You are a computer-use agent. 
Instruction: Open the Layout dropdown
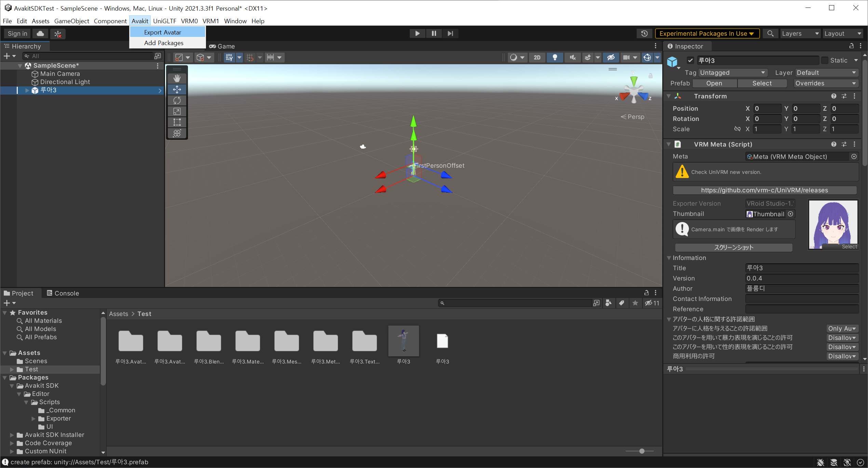click(842, 33)
